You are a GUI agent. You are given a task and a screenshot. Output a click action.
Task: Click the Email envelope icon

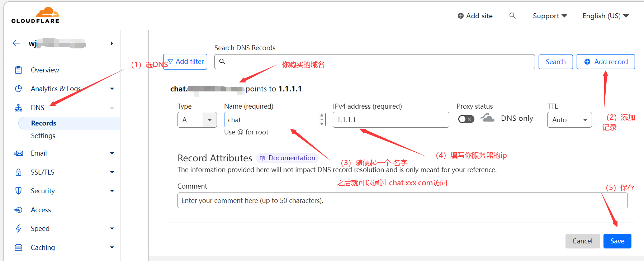19,153
